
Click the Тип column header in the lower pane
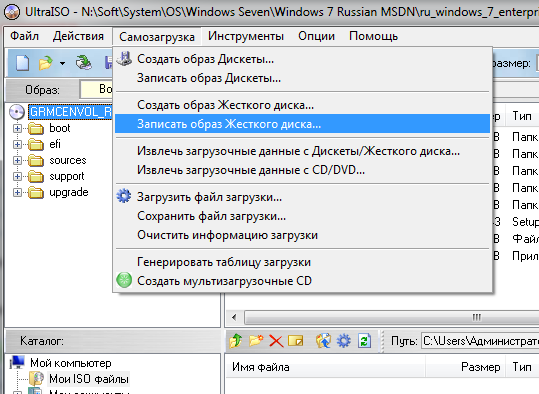pos(522,367)
